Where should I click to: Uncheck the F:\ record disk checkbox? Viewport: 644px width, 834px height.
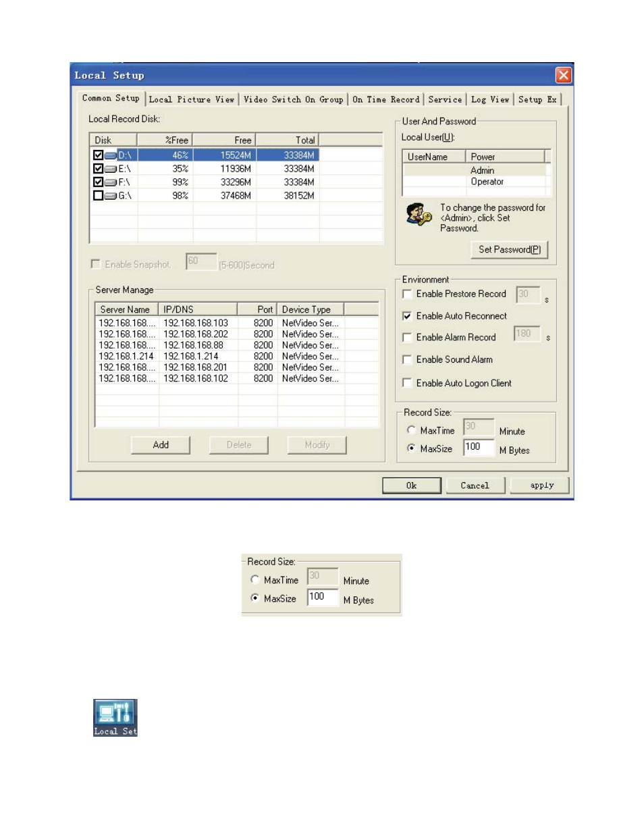coord(98,182)
